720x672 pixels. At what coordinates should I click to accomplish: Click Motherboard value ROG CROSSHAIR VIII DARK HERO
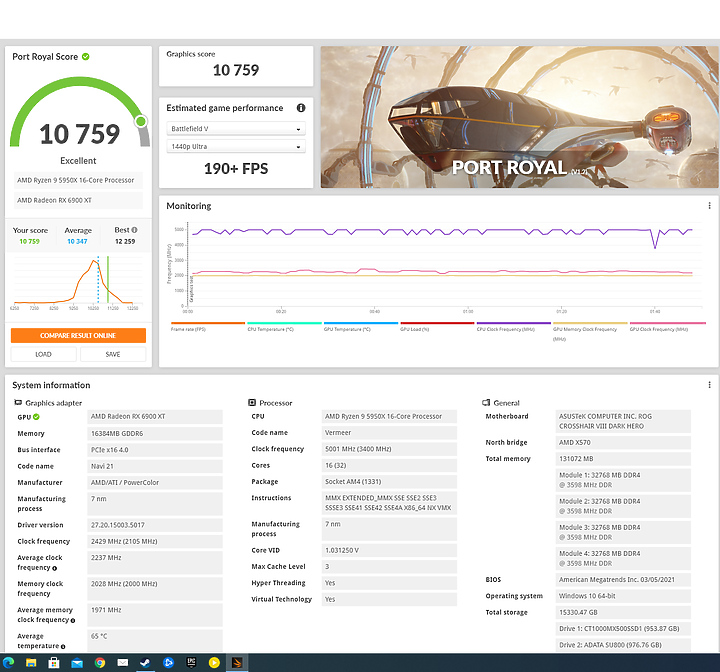623,421
